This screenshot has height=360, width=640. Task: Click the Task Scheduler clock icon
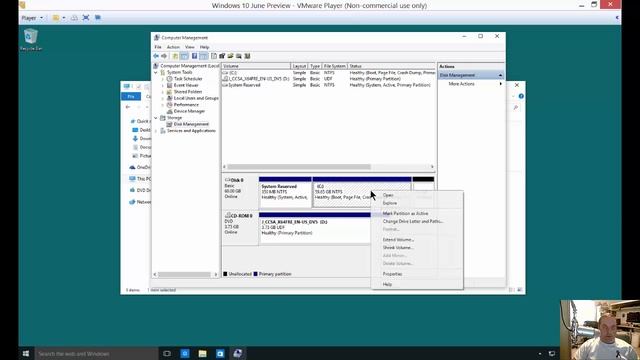169,79
